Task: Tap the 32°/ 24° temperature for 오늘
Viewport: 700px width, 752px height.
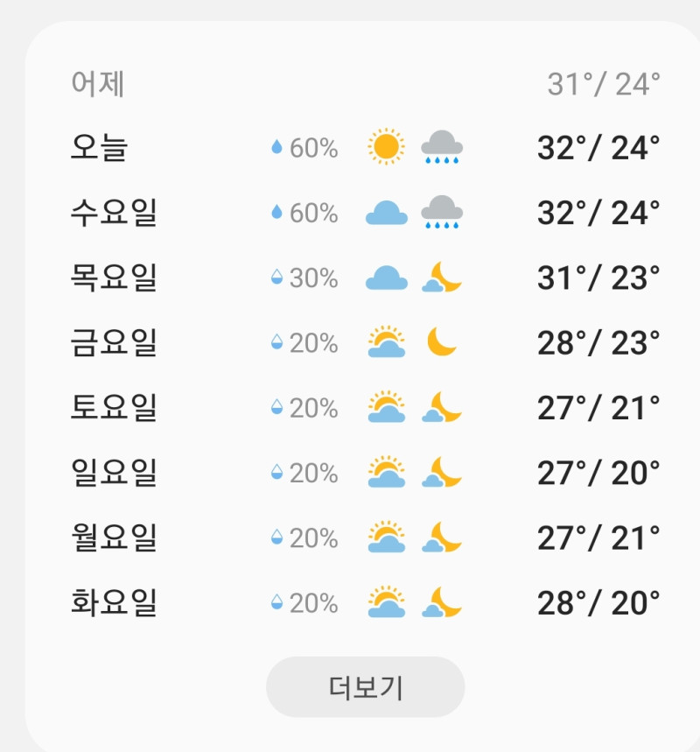Action: (598, 148)
